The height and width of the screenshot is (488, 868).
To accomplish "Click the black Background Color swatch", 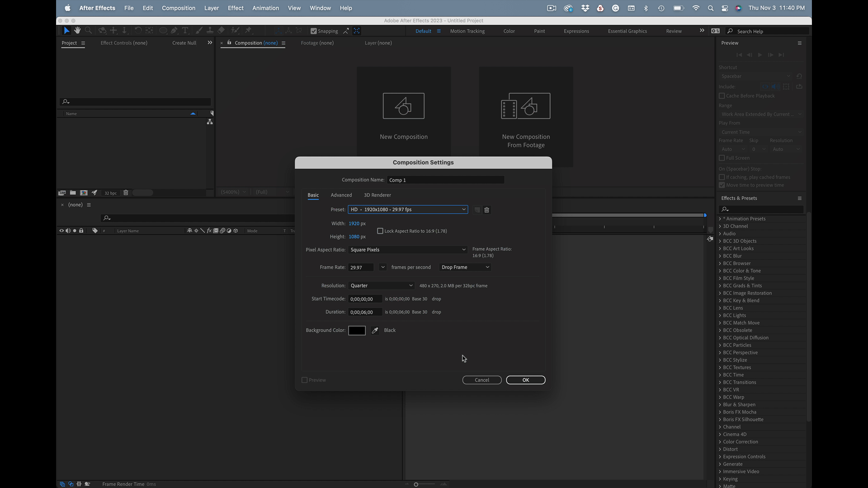I will pos(357,331).
